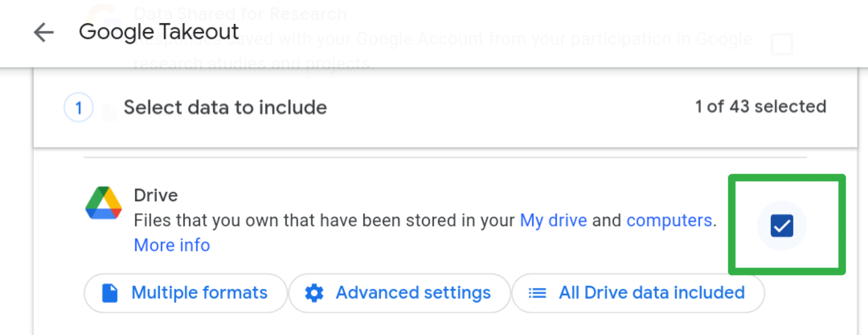Open the Multiple formats options
868x335 pixels.
pos(186,293)
